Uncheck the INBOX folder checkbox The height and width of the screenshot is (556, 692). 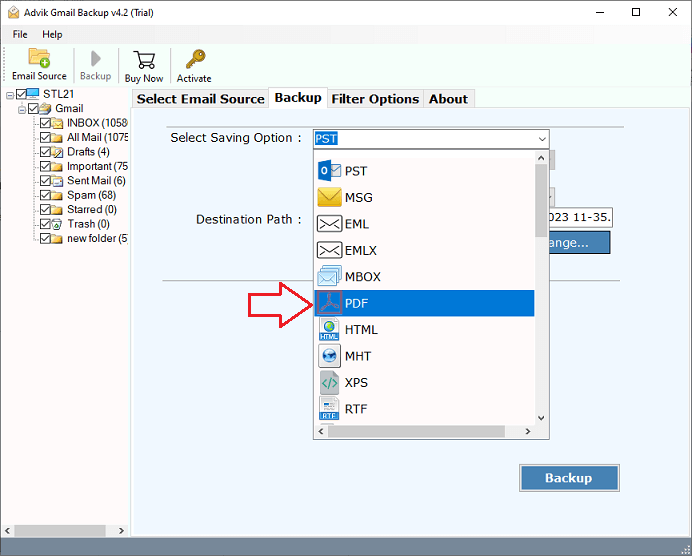(x=45, y=123)
